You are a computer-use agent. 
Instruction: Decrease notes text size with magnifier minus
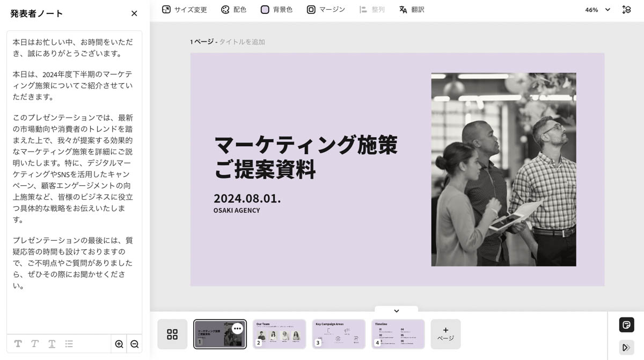(135, 344)
